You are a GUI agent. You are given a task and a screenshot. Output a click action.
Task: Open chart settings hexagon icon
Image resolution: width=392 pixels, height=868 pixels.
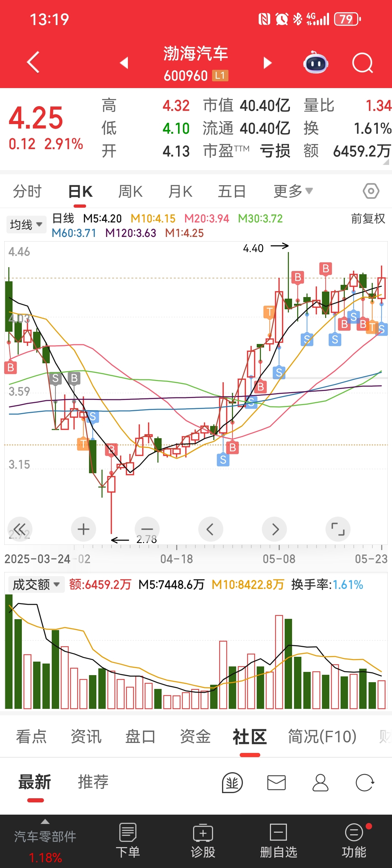click(x=371, y=191)
